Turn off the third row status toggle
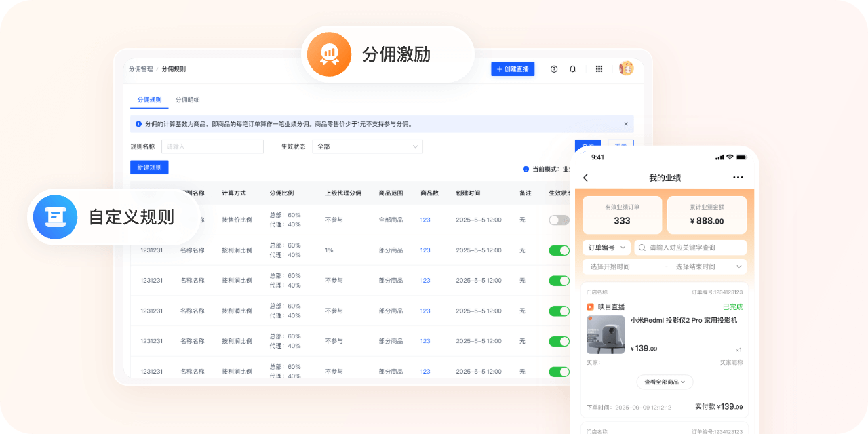Viewport: 868px width, 434px height. click(x=559, y=281)
